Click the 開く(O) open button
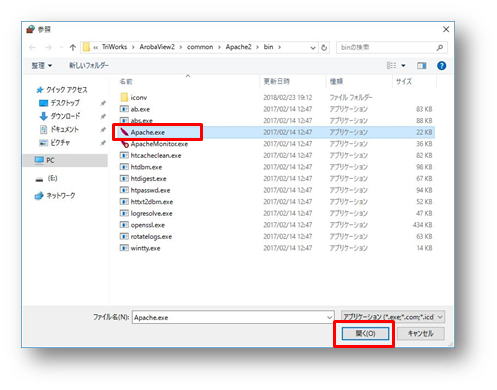497x390 pixels. [365, 333]
